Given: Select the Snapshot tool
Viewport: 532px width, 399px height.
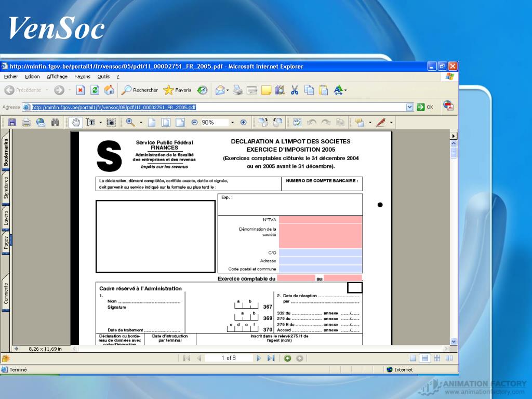Looking at the screenshot, I should (x=111, y=122).
